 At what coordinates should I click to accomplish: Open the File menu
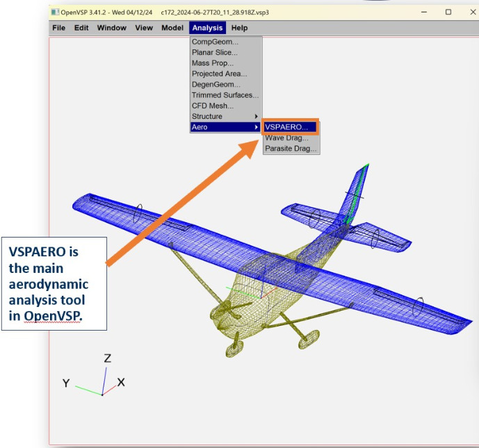click(58, 28)
